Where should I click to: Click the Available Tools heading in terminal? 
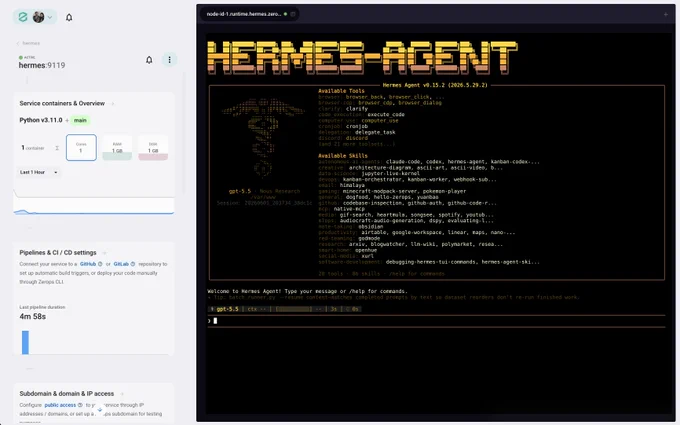click(341, 91)
